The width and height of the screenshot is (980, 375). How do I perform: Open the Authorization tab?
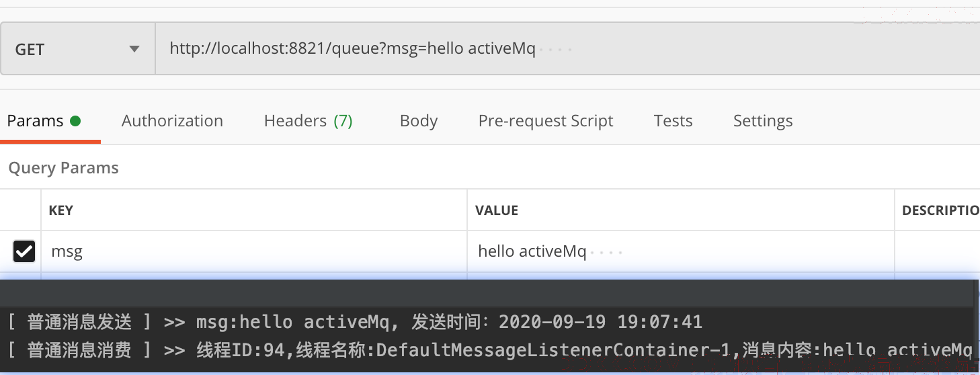coord(172,121)
